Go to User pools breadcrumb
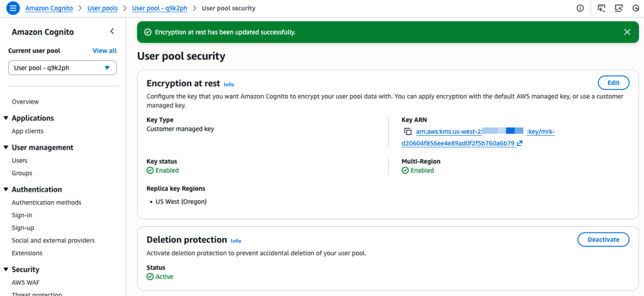 (103, 8)
